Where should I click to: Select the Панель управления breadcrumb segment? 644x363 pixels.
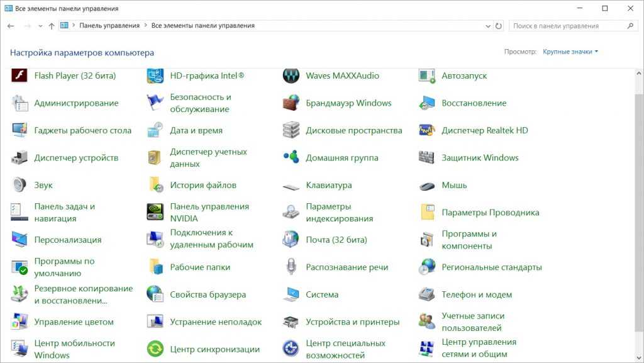click(109, 26)
